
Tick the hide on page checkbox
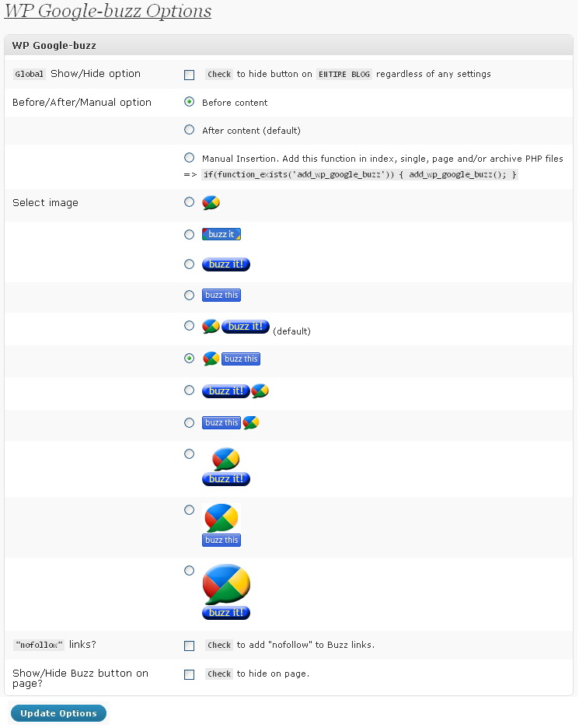pos(189,674)
